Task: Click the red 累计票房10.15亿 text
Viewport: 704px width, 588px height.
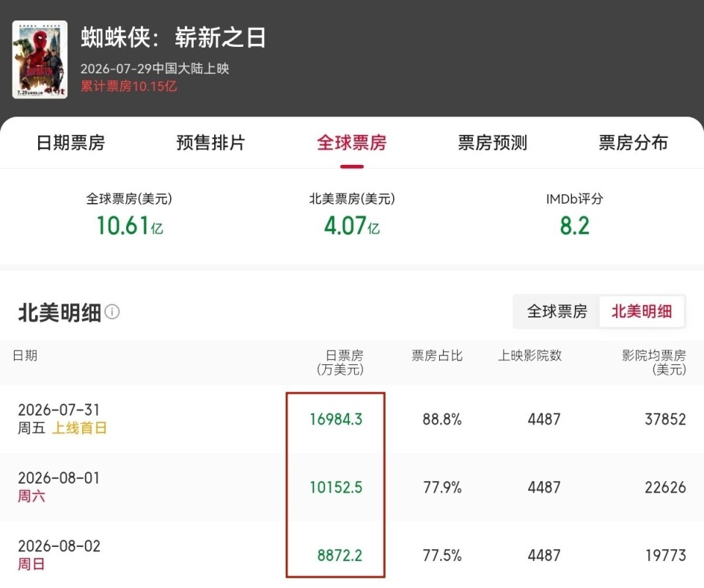Action: coord(129,87)
